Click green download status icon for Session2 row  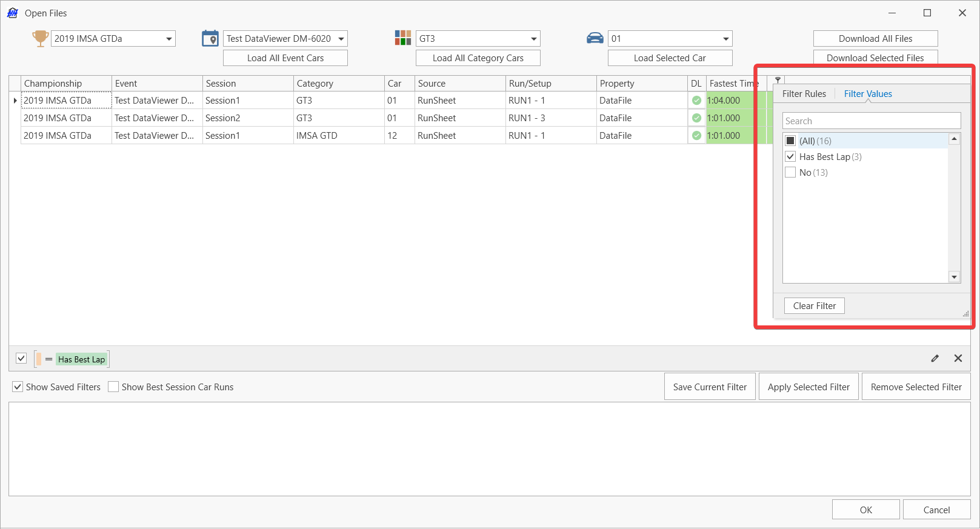click(x=696, y=118)
